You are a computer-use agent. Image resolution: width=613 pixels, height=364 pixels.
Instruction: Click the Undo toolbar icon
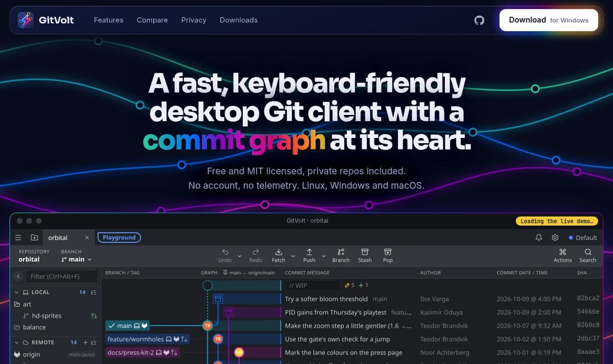(x=225, y=252)
